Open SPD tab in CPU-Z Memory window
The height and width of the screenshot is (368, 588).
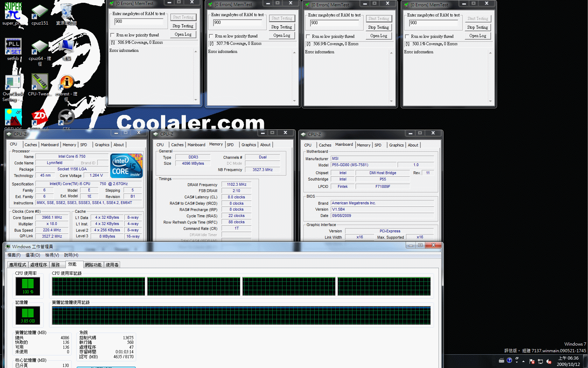tap(230, 145)
